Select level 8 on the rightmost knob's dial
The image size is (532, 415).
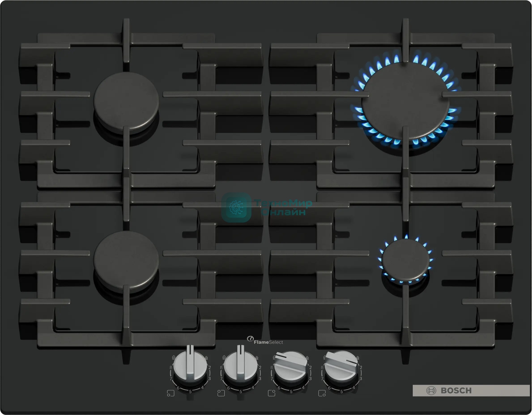(322, 368)
